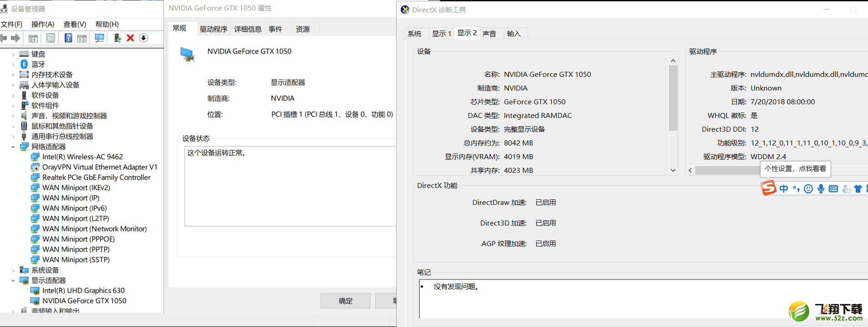The image size is (868, 327).
Task: Select NVIDIA GeForce GTX 1050 in device tree
Action: point(84,301)
